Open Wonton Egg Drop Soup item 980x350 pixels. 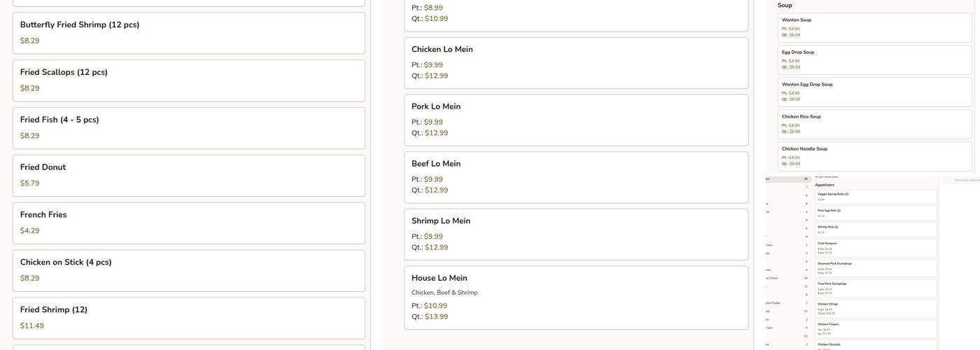tap(874, 92)
